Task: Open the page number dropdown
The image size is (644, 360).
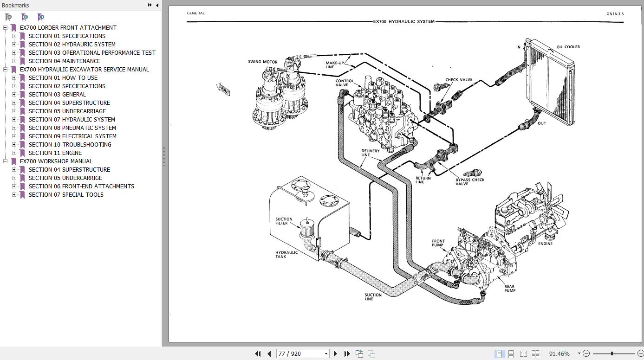Action: pyautogui.click(x=326, y=354)
